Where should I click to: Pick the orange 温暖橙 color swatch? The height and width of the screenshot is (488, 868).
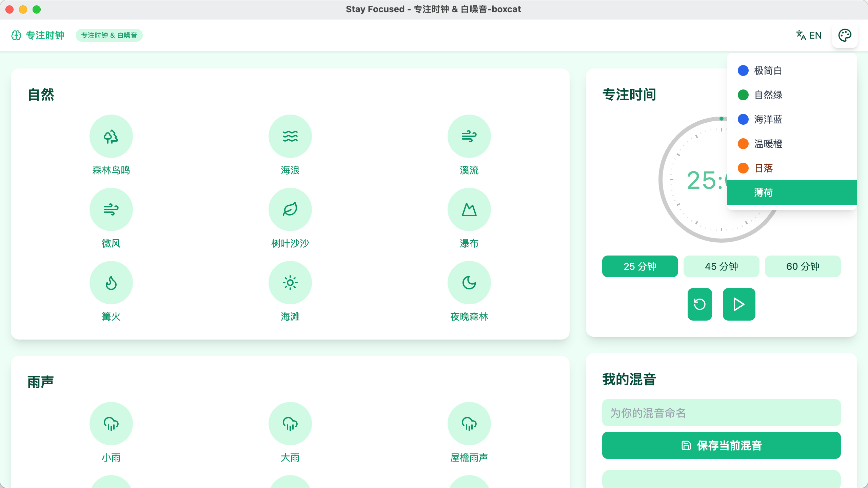pyautogui.click(x=743, y=144)
